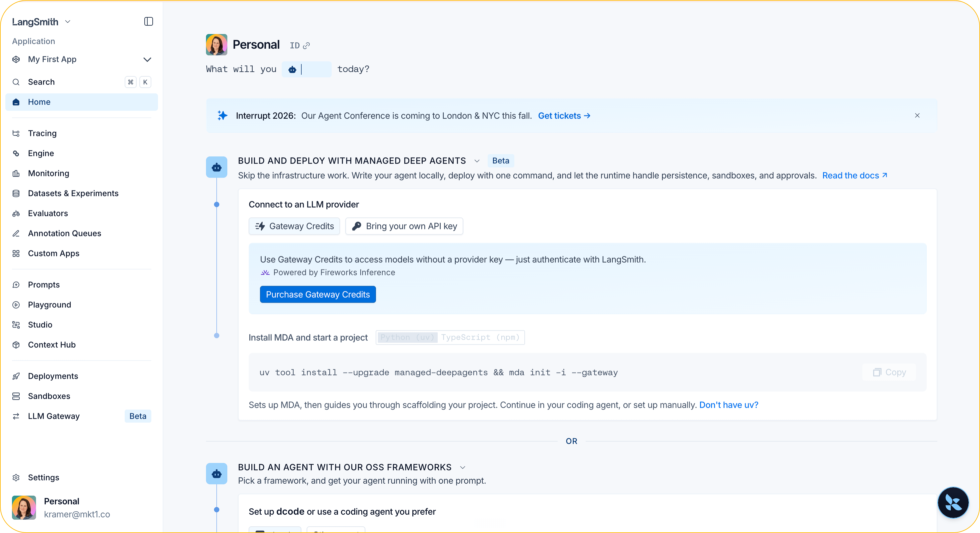Switch install command to TypeScript (npm)
This screenshot has height=533, width=980.
480,337
